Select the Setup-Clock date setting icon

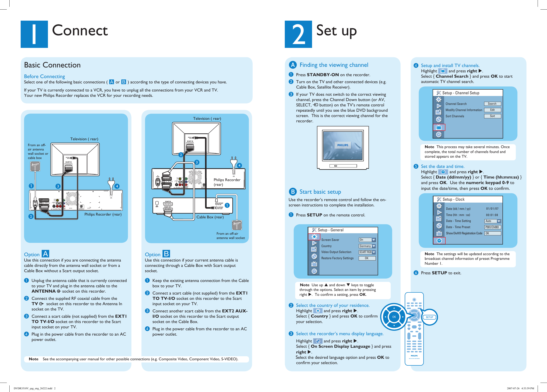coord(438,240)
